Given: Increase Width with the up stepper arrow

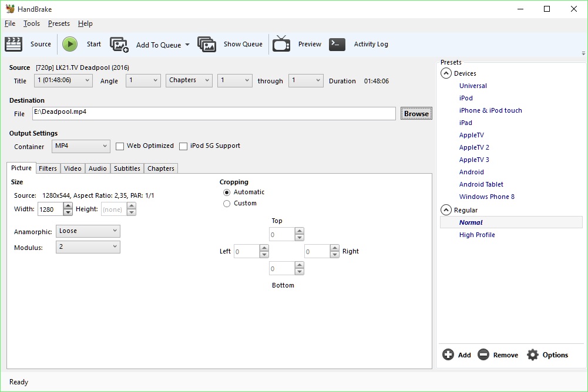Looking at the screenshot, I should pyautogui.click(x=68, y=206).
